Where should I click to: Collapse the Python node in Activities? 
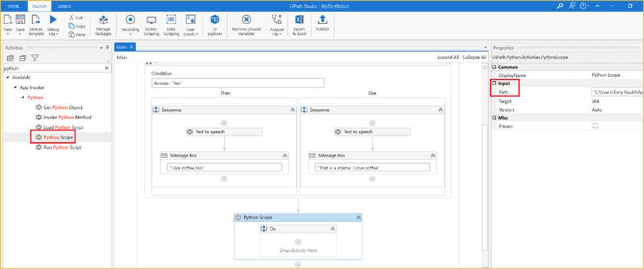click(23, 97)
